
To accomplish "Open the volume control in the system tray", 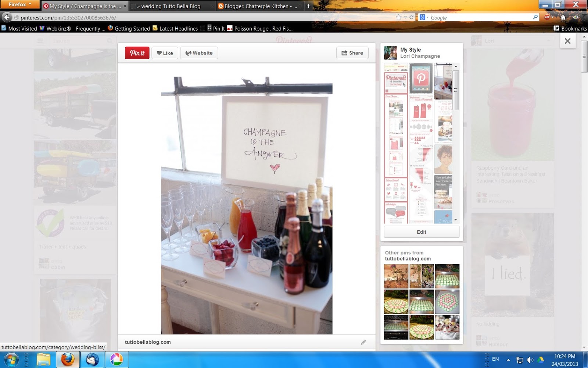I will [530, 360].
